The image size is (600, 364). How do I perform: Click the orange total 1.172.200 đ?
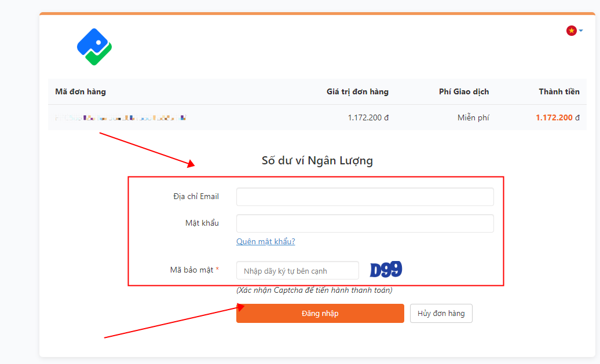[558, 118]
